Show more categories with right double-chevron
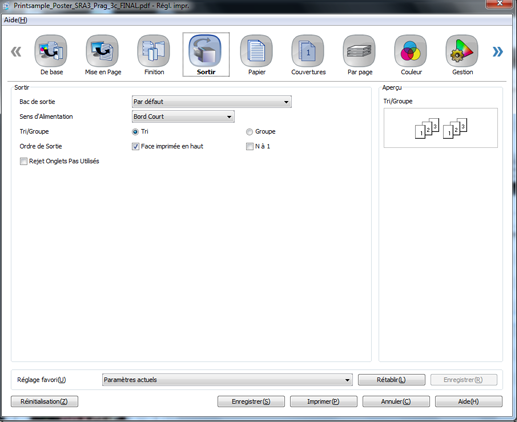 [x=497, y=52]
